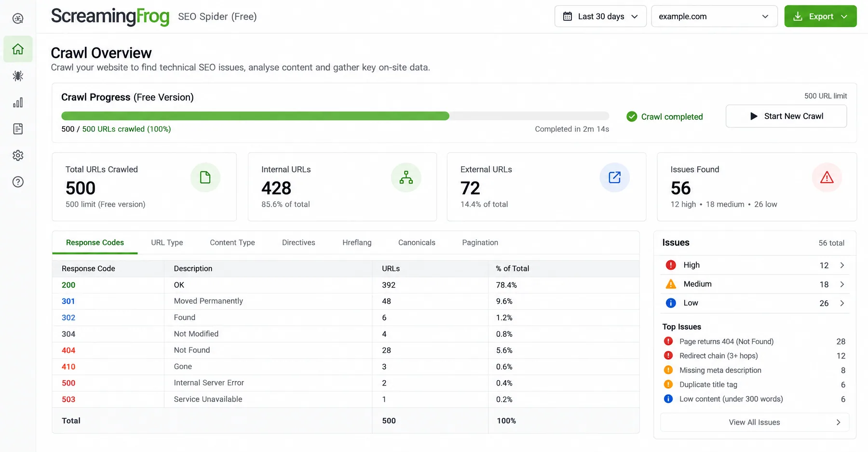This screenshot has height=452, width=868.
Task: Open the Settings gear in sidebar
Action: coord(18,156)
